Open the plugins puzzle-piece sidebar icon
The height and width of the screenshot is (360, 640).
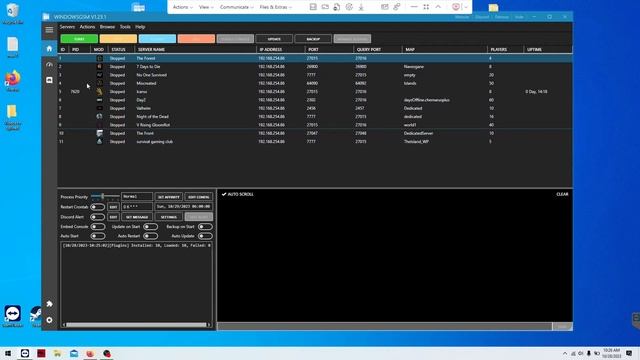click(49, 304)
